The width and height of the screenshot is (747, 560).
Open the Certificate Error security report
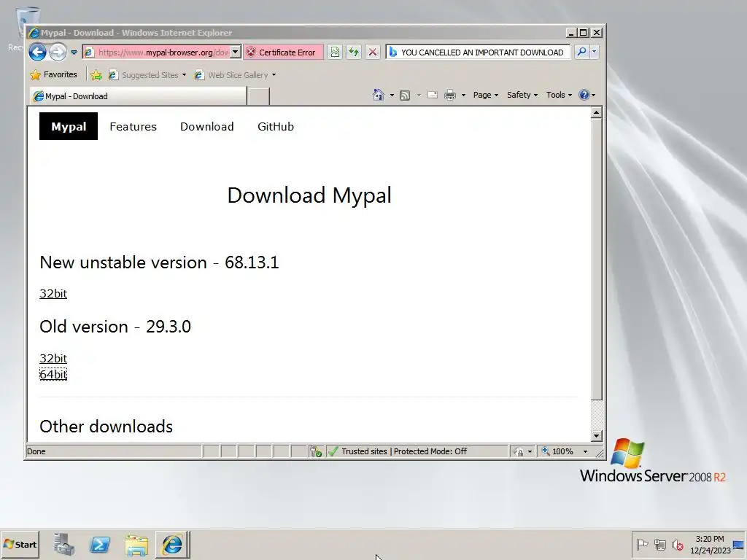click(283, 52)
